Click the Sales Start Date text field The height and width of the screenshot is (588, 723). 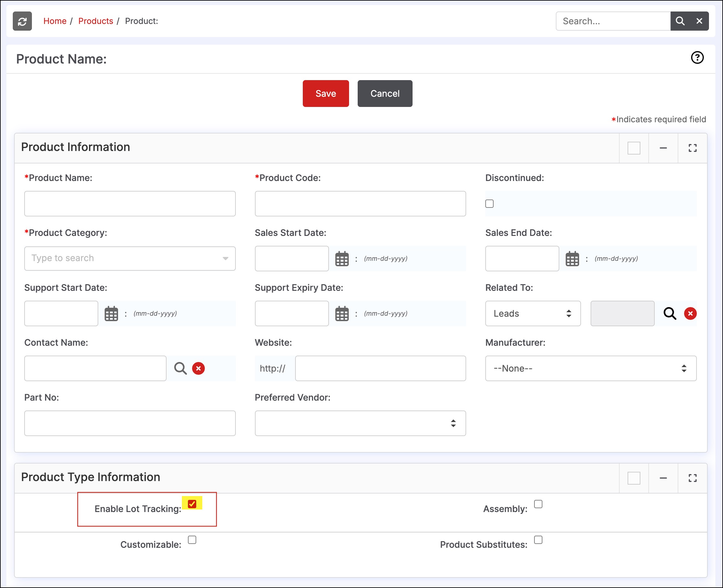pos(291,259)
